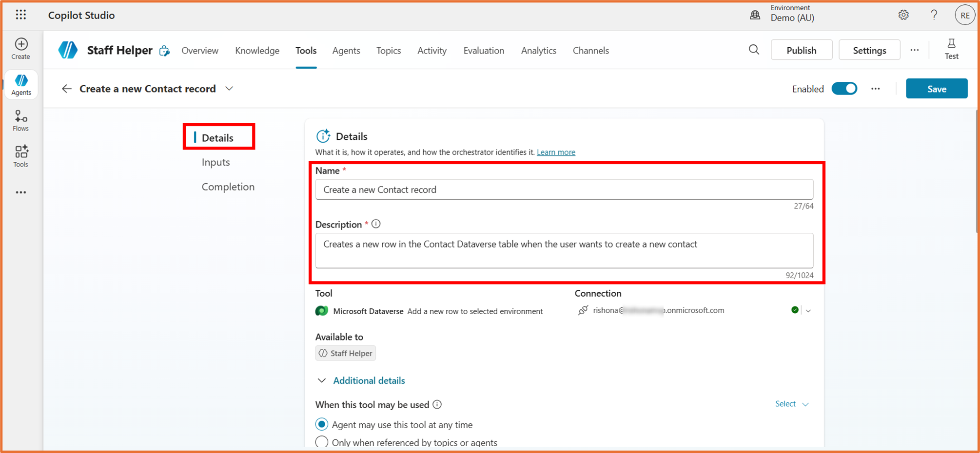Open settings gear icon in header
980x453 pixels.
[903, 15]
